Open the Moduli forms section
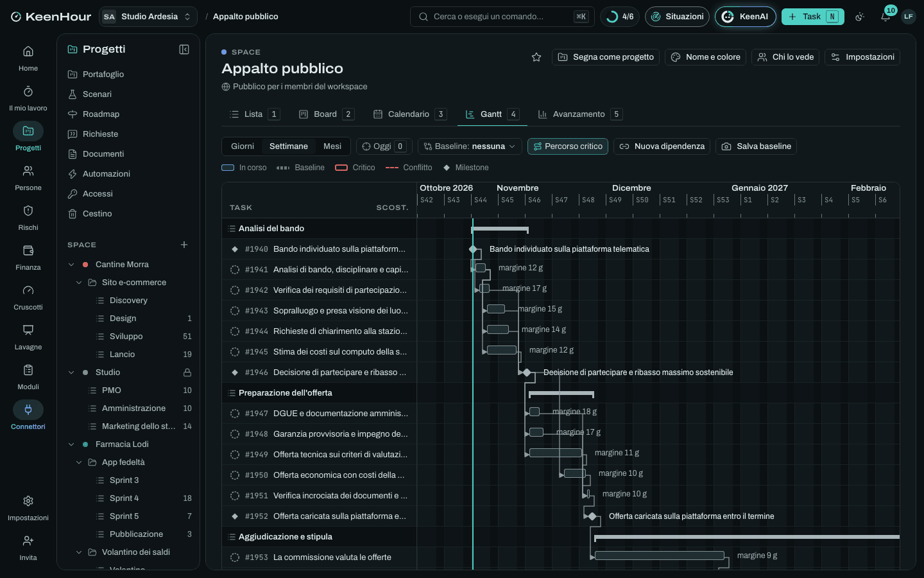 tap(28, 376)
